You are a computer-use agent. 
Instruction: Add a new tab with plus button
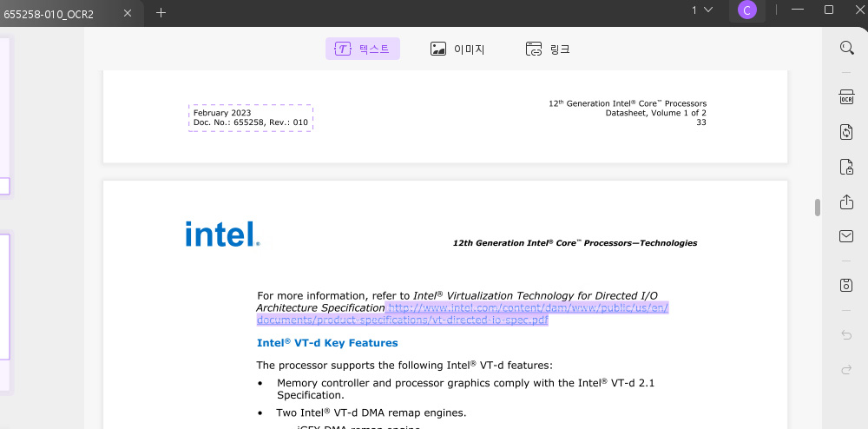pyautogui.click(x=161, y=13)
